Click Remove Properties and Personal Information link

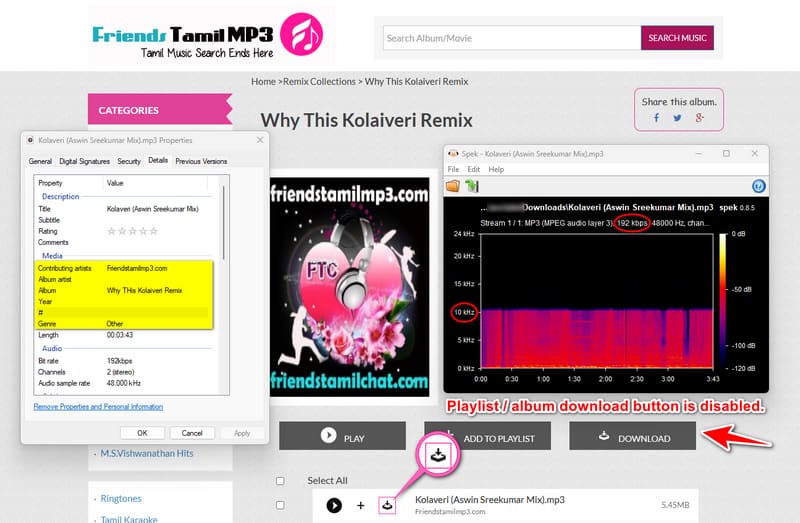pos(98,407)
